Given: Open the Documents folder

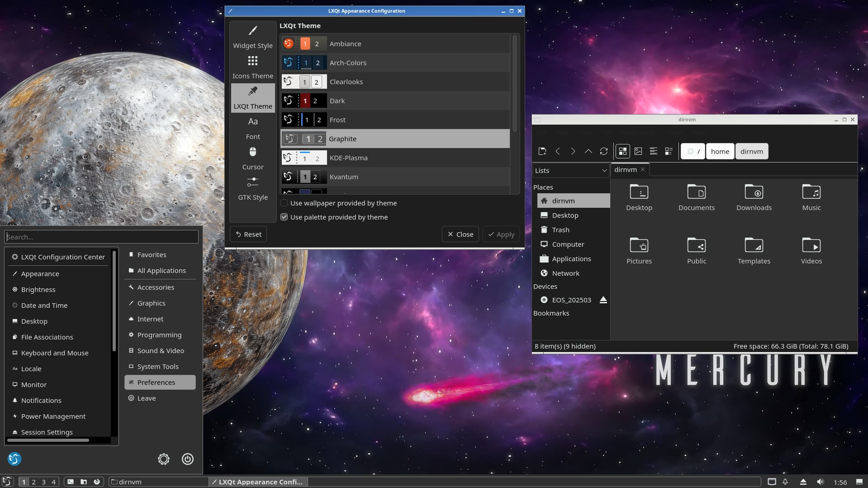Looking at the screenshot, I should [x=697, y=197].
